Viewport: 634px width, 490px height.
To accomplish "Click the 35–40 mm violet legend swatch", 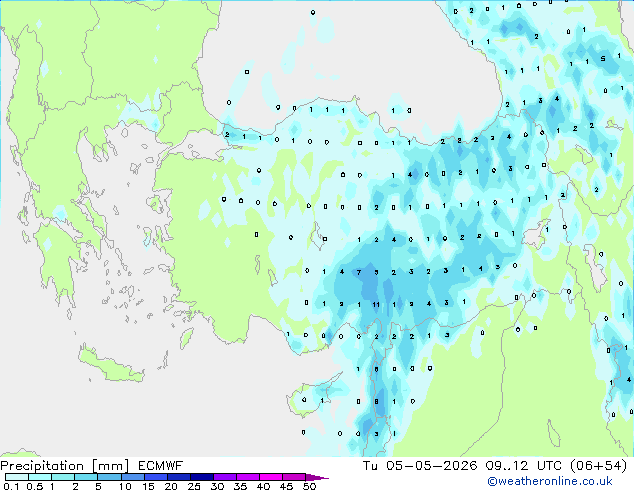I will 248,477.
